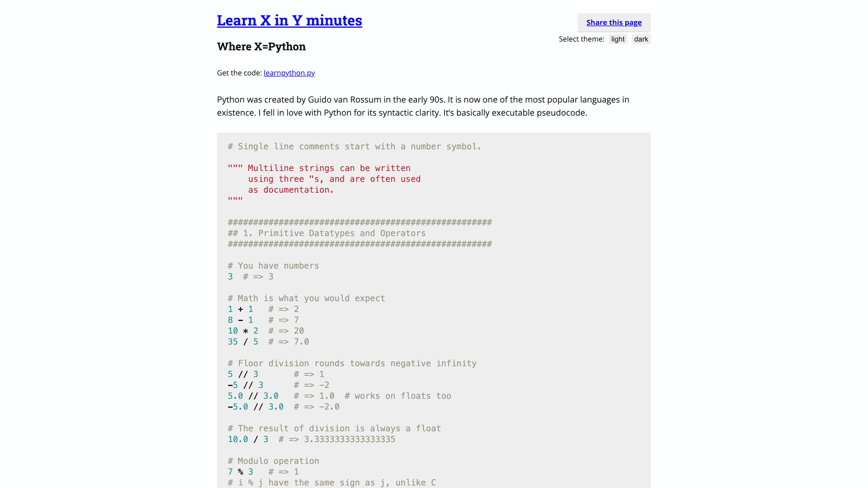The image size is (868, 488).
Task: Open the learnpython.py code file
Action: pyautogui.click(x=289, y=73)
